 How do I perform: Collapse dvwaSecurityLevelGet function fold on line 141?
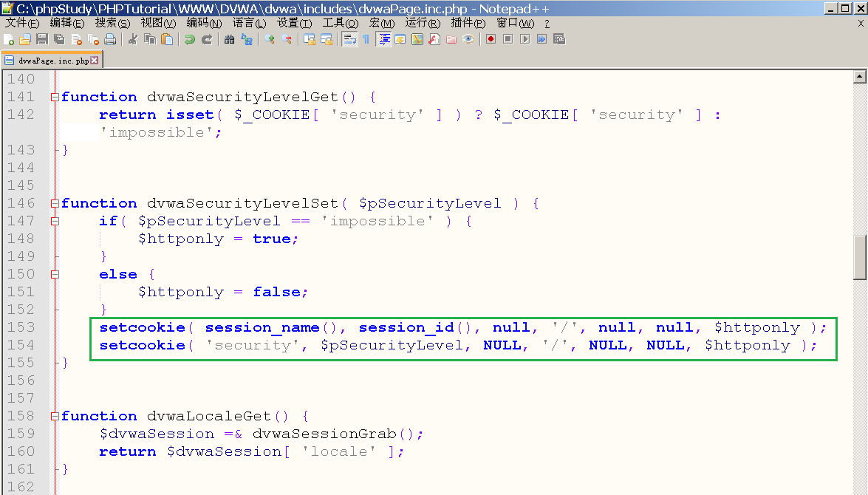(x=54, y=97)
